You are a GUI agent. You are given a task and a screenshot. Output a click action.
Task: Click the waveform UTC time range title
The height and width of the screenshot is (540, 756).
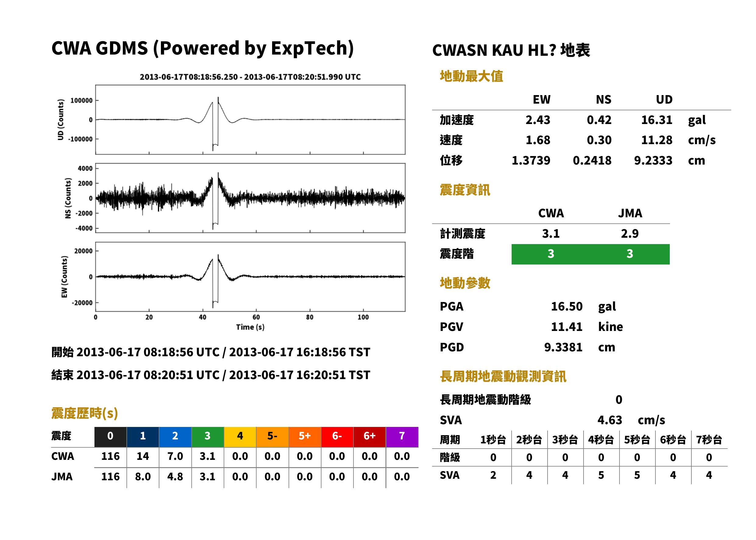(x=250, y=77)
